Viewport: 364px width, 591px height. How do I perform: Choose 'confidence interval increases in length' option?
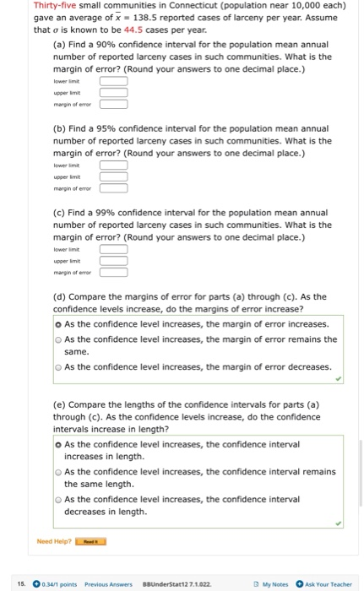pos(58,445)
